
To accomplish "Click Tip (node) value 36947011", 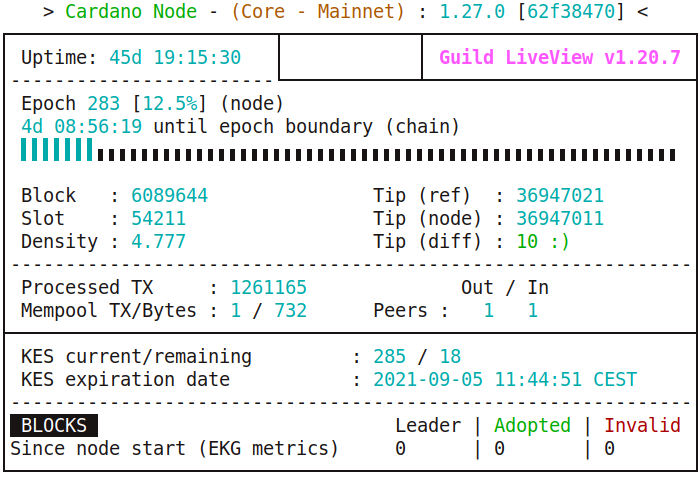I will coord(560,218).
